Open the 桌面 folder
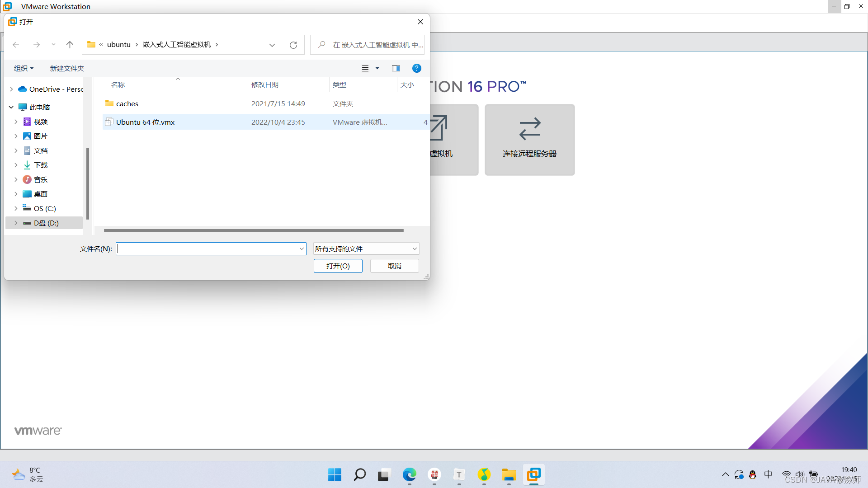The height and width of the screenshot is (488, 868). 36,194
